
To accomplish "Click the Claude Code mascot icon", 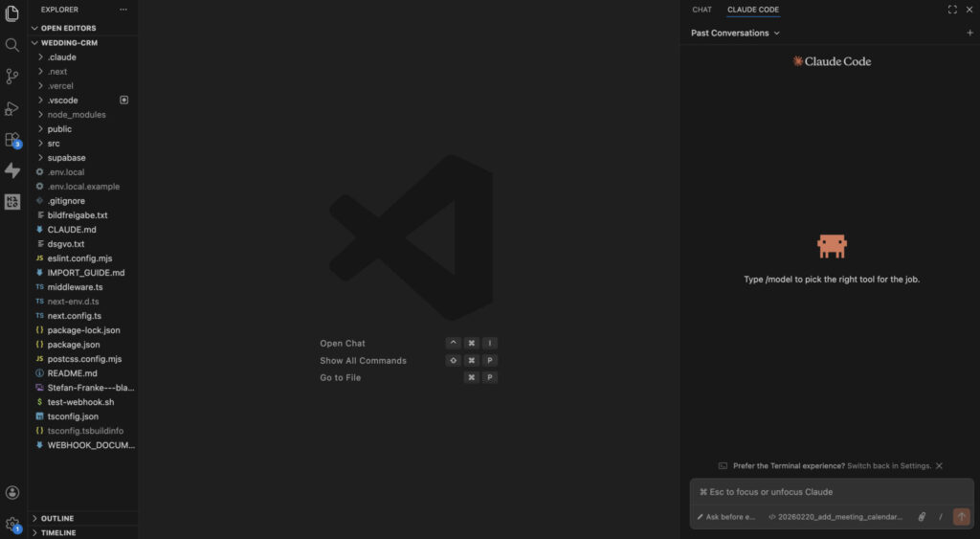I will [832, 246].
